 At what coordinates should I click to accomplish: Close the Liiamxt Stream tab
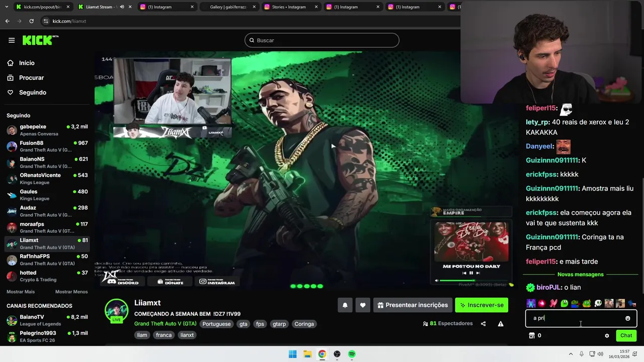(130, 7)
